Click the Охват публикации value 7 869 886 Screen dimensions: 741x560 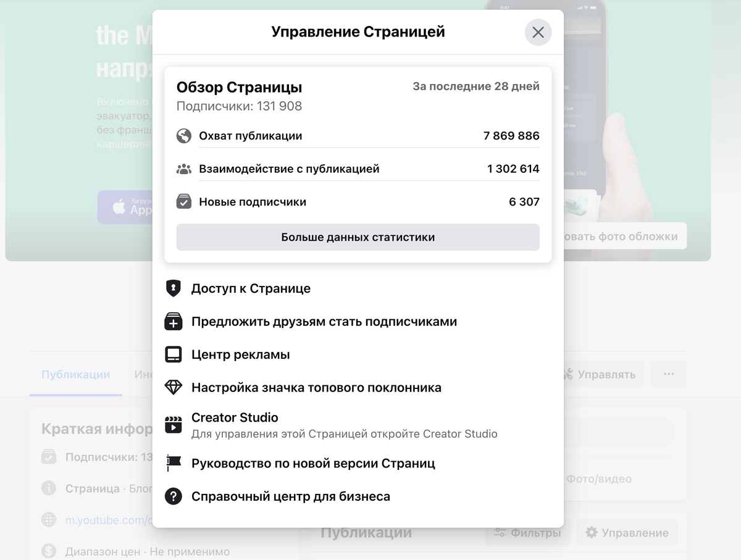coord(511,136)
